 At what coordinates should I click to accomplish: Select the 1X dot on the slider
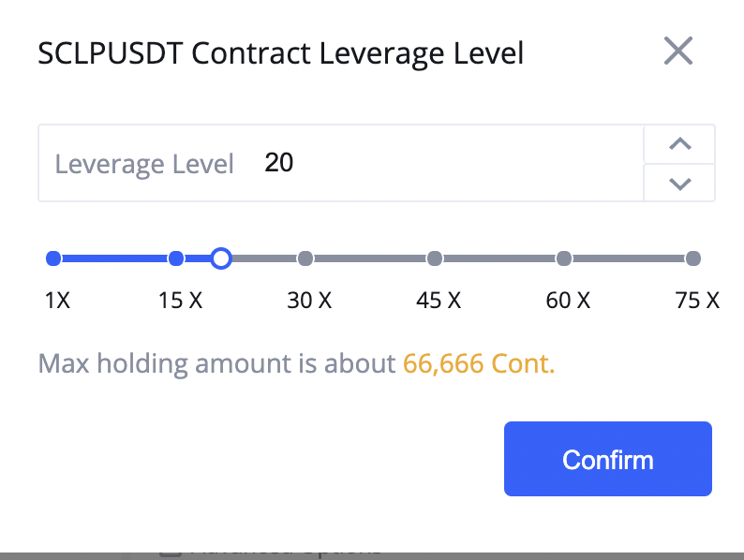(53, 258)
